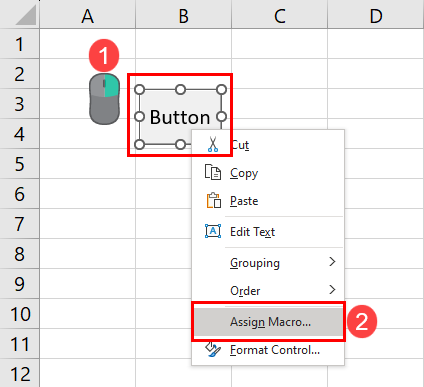
Task: Select row 5 header
Action: point(19,164)
